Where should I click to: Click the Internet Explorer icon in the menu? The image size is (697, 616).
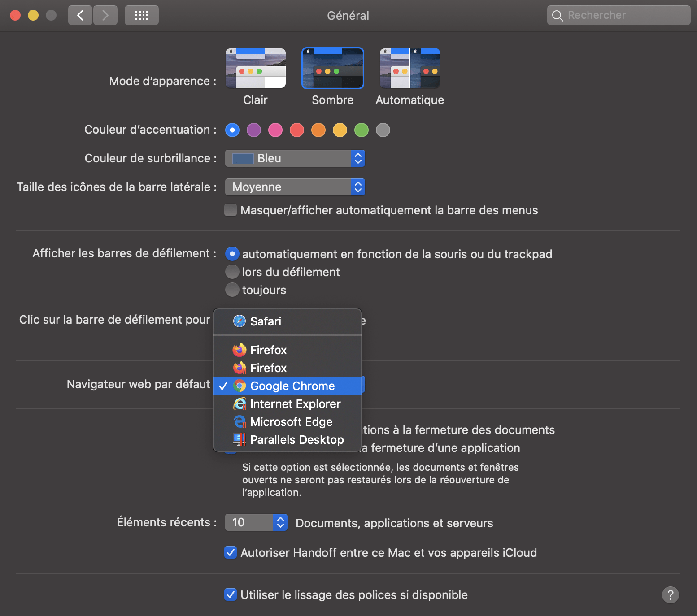[x=240, y=403]
